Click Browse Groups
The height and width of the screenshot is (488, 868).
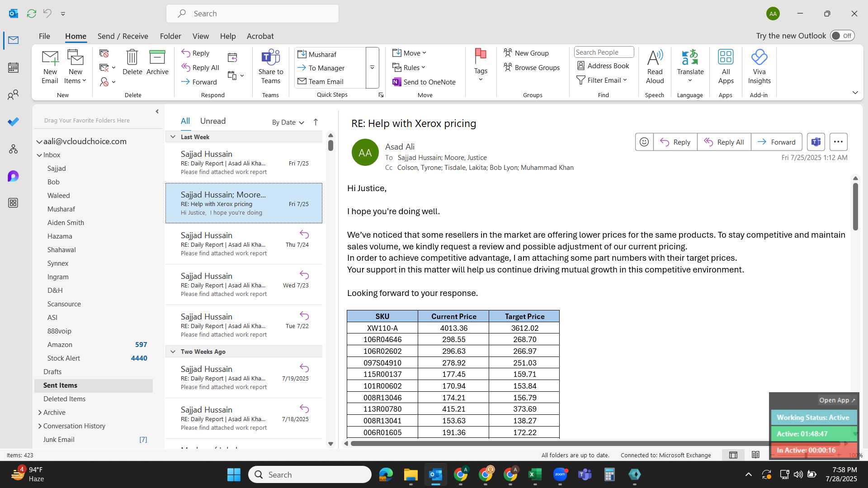tap(531, 67)
